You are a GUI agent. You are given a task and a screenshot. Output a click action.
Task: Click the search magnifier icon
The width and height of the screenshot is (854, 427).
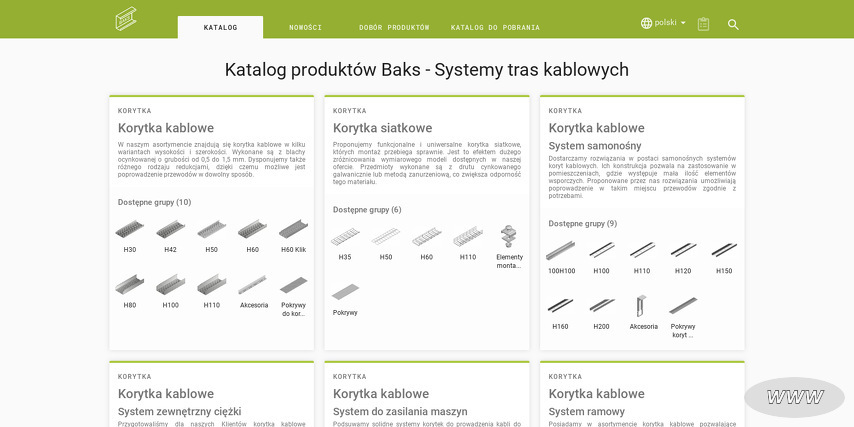pos(733,24)
